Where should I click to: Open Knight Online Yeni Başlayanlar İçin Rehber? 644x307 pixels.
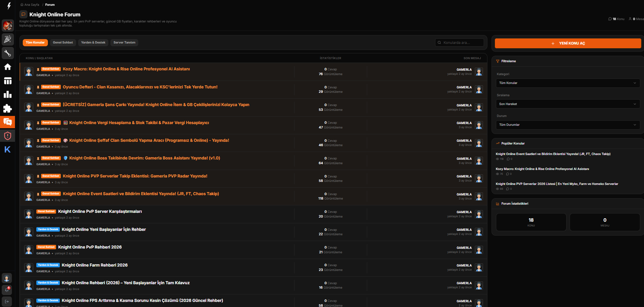click(x=104, y=229)
